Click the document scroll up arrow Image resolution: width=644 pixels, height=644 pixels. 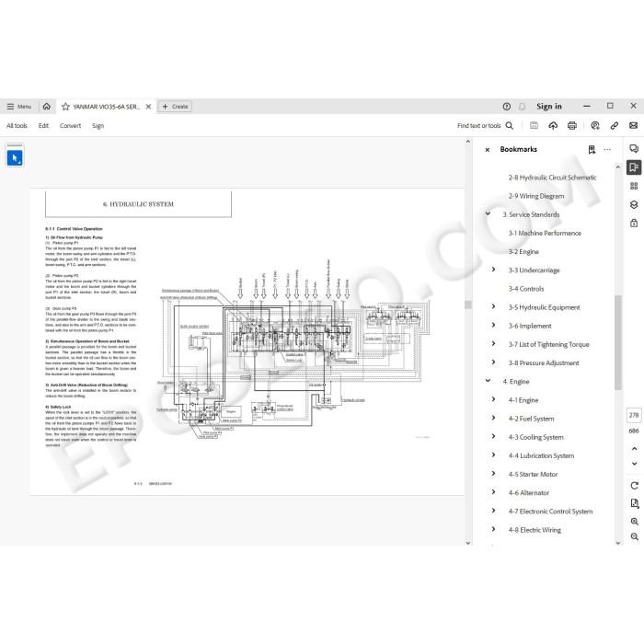pos(467,142)
